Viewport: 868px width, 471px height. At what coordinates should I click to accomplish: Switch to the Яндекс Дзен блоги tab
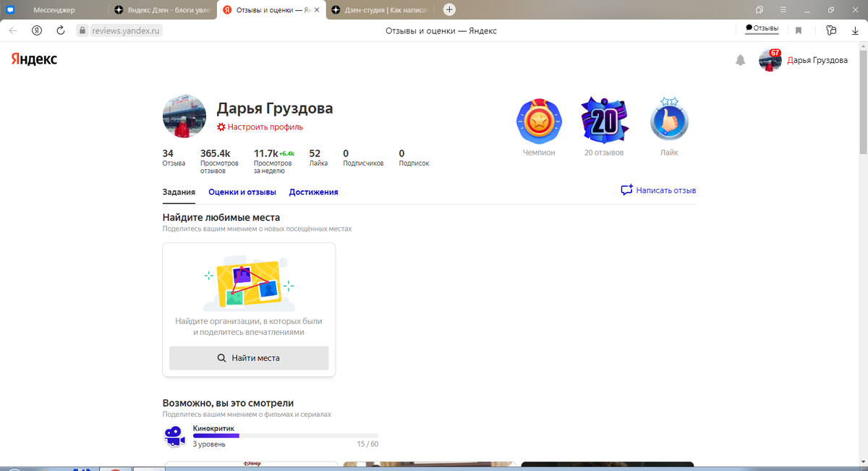[x=163, y=10]
